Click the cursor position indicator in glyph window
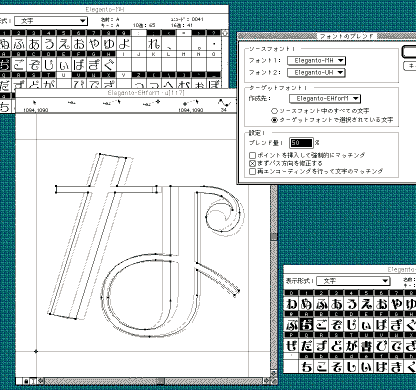 (x=35, y=105)
